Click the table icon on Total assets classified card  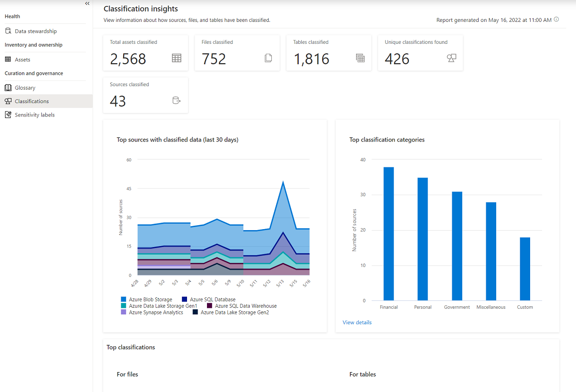click(176, 58)
